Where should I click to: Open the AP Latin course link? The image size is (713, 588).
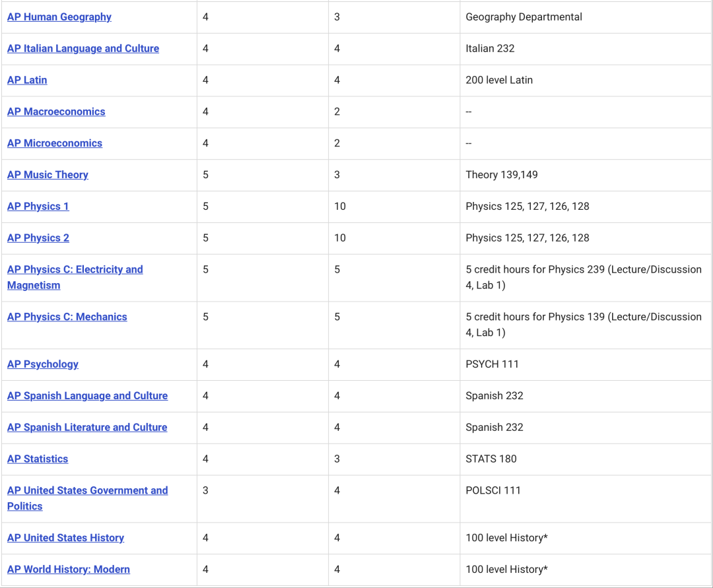(x=27, y=81)
